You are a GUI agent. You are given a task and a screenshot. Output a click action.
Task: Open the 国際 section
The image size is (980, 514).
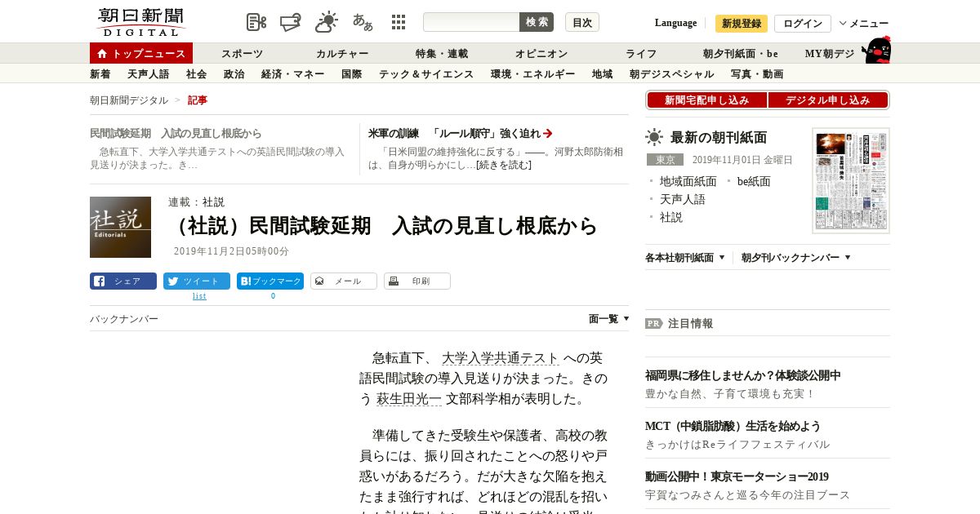tap(352, 74)
